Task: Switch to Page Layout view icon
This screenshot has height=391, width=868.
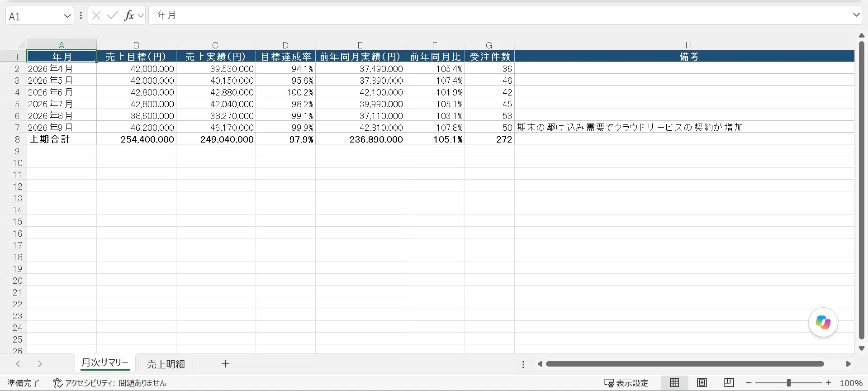Action: point(702,383)
